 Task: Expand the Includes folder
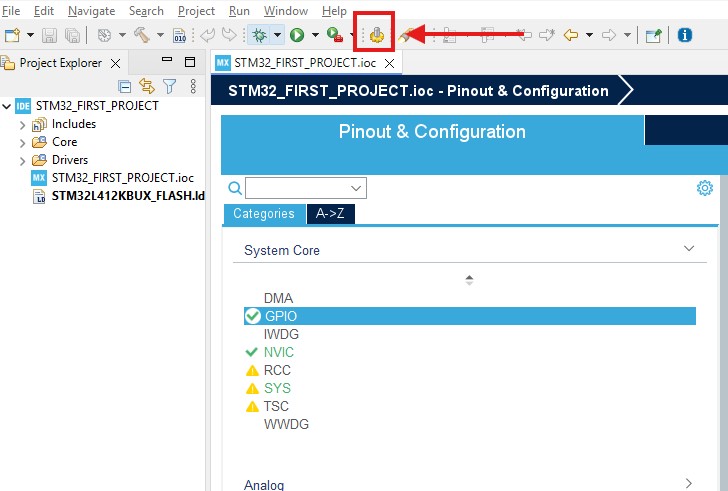pyautogui.click(x=22, y=125)
